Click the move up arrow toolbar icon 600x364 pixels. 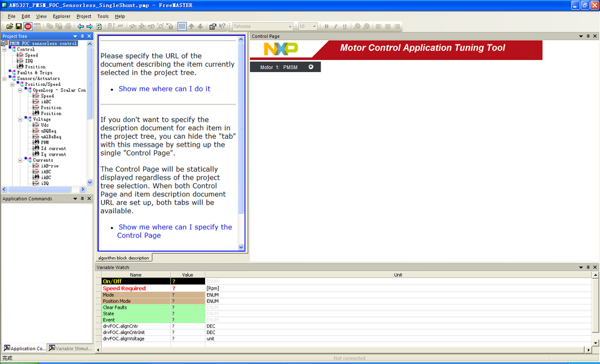[x=191, y=26]
